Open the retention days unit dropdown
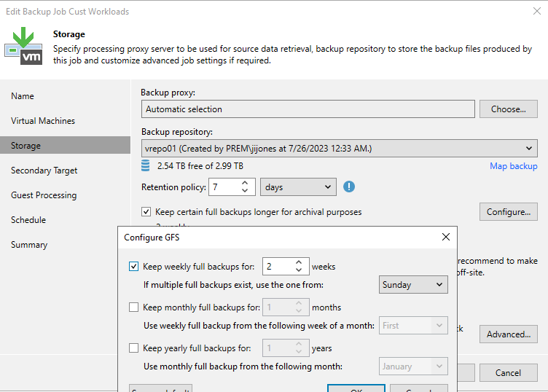This screenshot has width=548, height=392. coord(298,187)
